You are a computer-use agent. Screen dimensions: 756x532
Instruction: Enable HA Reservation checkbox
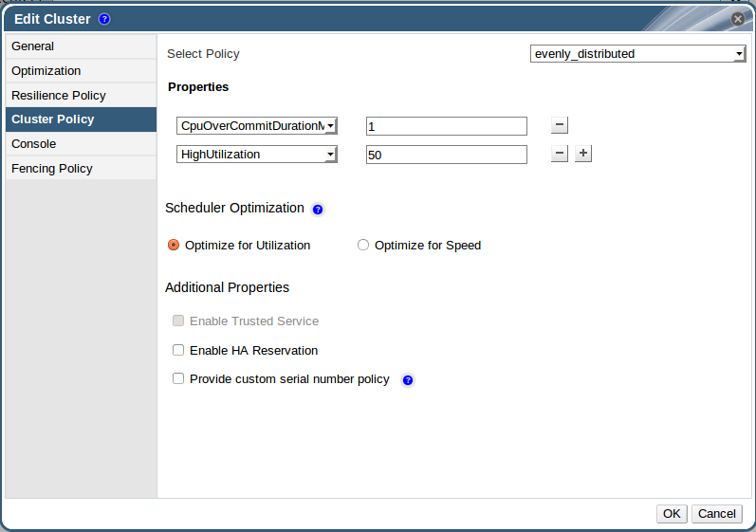[x=178, y=350]
